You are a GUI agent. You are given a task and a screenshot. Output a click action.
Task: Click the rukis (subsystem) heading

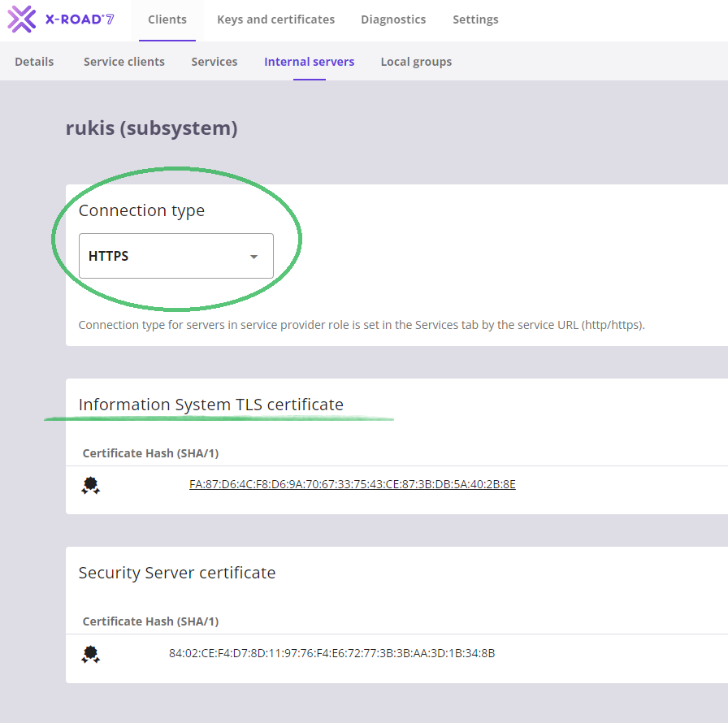152,128
